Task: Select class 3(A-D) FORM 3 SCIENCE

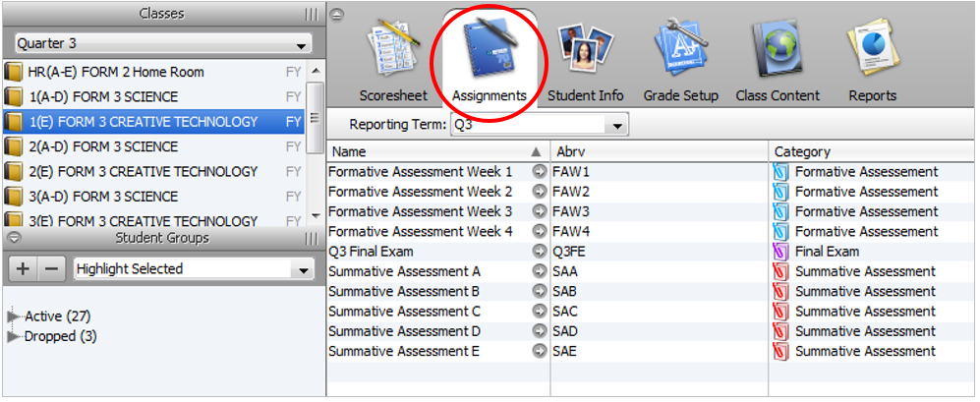Action: (153, 197)
